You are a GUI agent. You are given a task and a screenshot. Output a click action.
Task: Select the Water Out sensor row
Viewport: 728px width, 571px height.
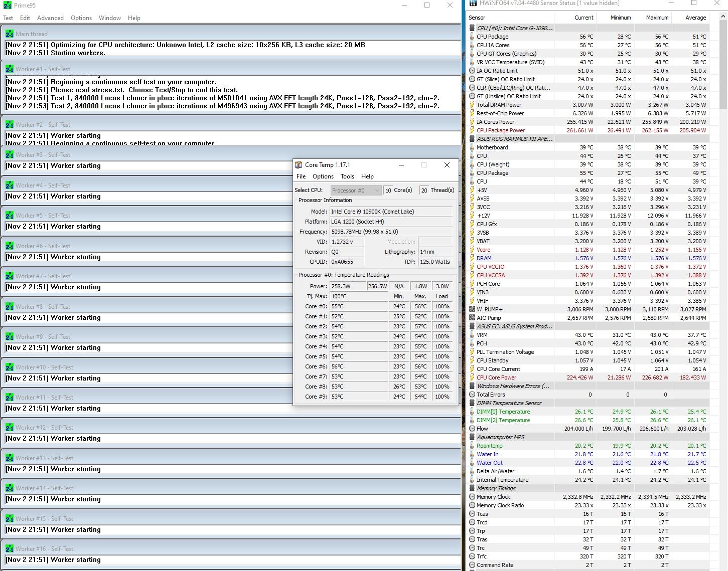(588, 463)
